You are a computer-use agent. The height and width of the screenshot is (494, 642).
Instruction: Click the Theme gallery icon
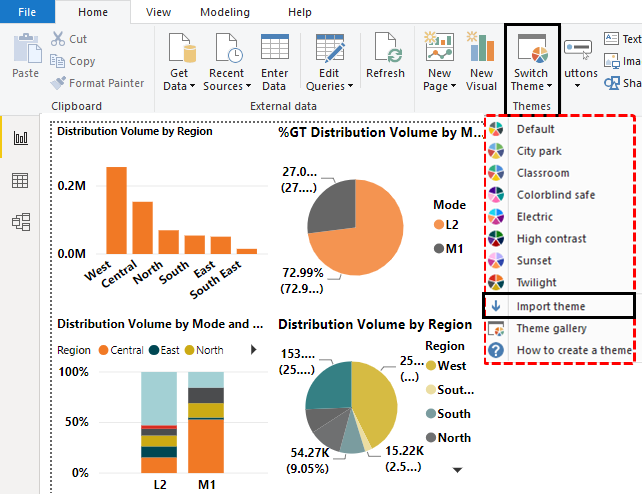(x=496, y=329)
